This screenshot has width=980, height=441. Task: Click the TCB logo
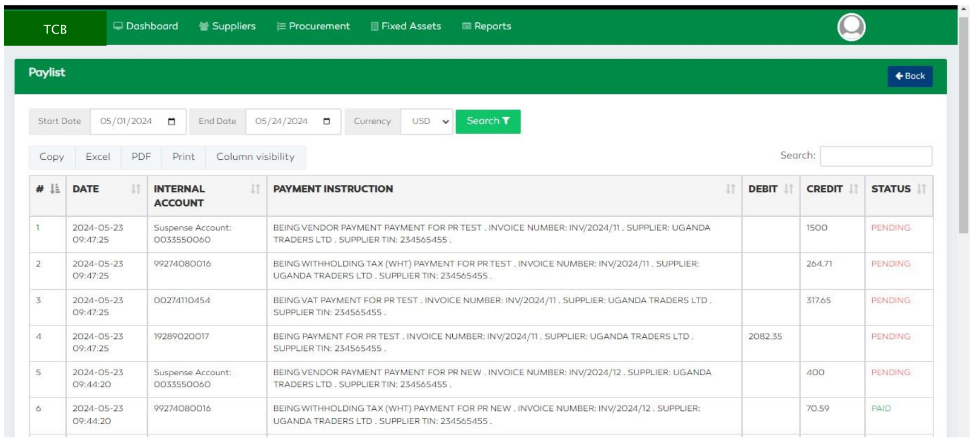click(55, 29)
